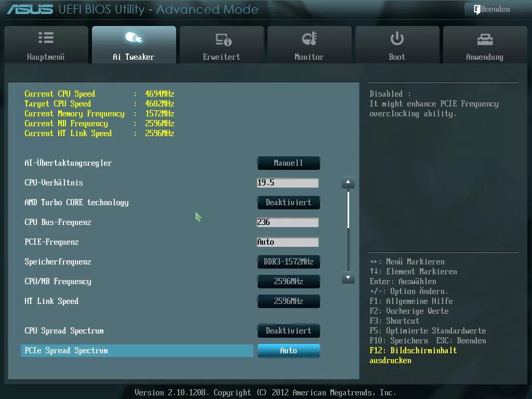This screenshot has width=532, height=399.
Task: Select the CPU-Verhältnis label
Action: pyautogui.click(x=54, y=182)
